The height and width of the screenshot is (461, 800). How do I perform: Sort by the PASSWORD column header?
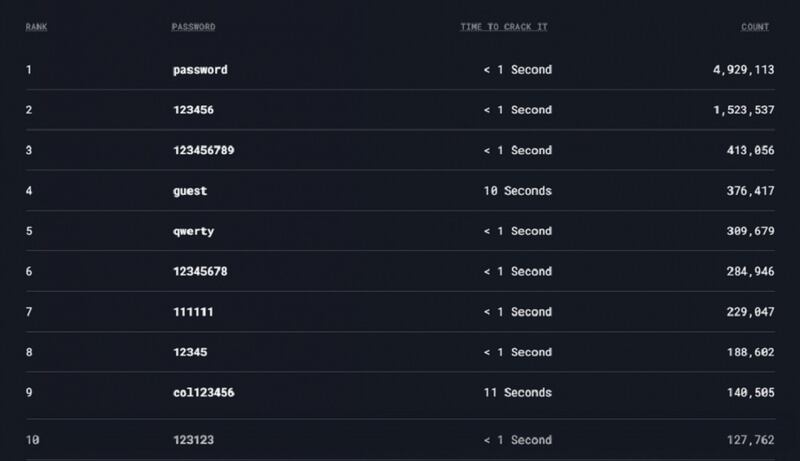pos(193,27)
